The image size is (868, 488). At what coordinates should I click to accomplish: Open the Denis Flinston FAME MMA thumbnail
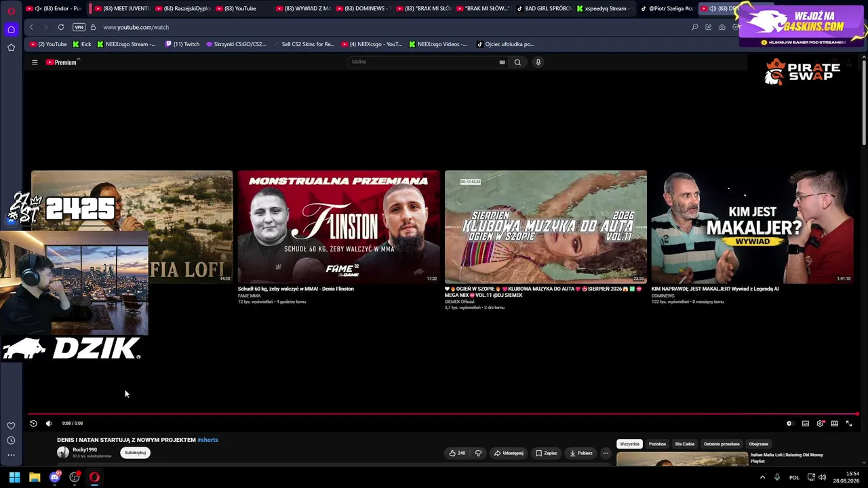pyautogui.click(x=338, y=226)
